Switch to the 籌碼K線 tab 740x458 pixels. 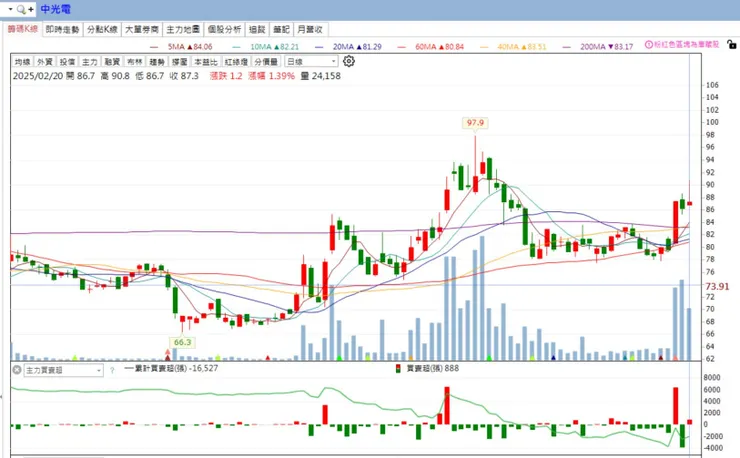tap(23, 29)
